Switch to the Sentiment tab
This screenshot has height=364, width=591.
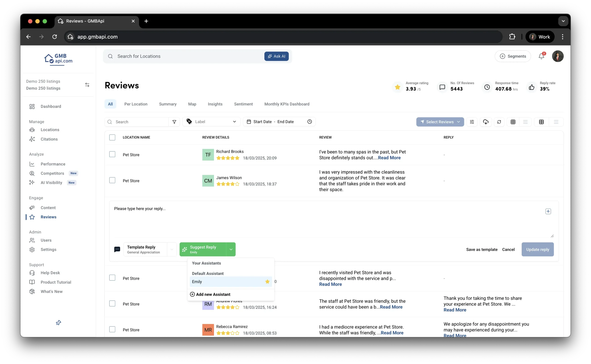(x=243, y=104)
